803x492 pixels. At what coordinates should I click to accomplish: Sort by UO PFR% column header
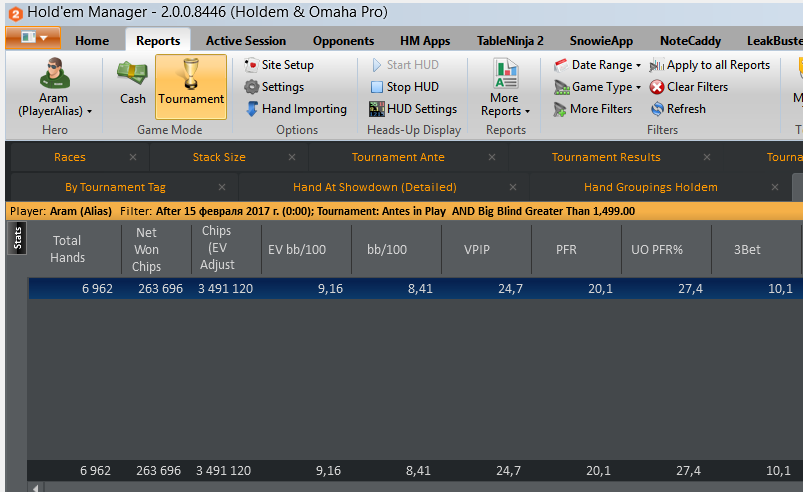click(657, 249)
